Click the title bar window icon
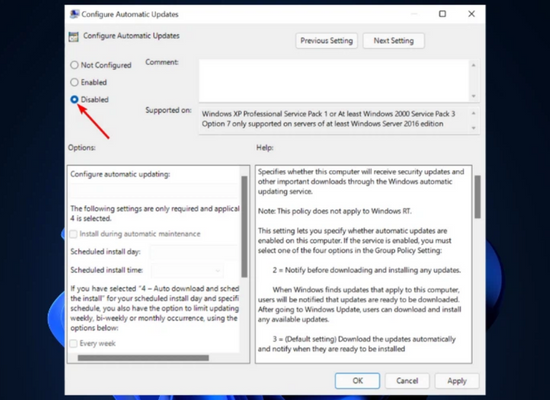550x400 pixels. 74,14
